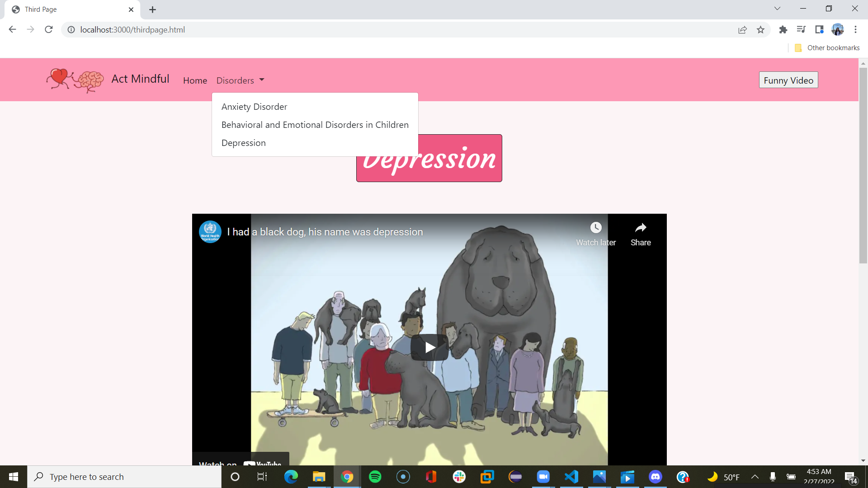Select the Depression menu entry

(x=243, y=143)
